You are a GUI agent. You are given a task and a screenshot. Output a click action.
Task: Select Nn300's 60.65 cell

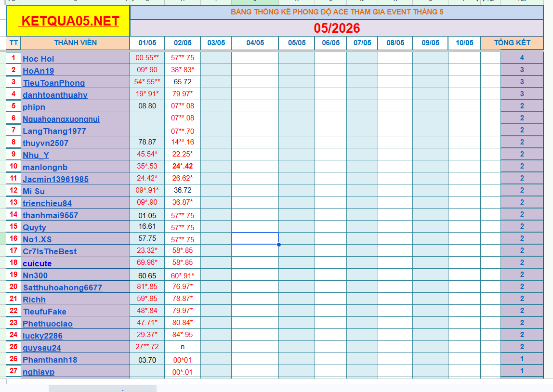[147, 275]
